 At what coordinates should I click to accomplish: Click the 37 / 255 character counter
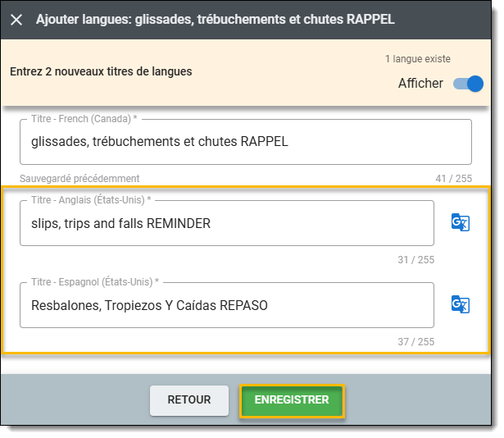415,342
